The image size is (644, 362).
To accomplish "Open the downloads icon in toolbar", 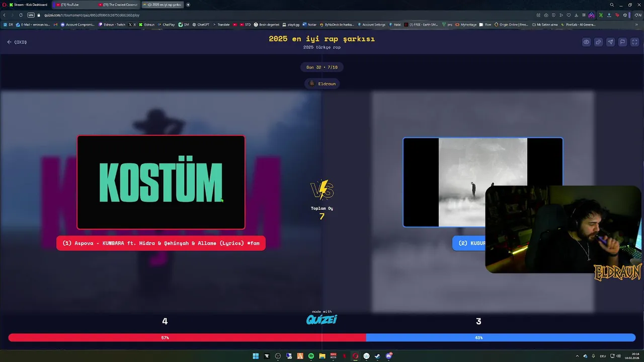I will tap(576, 15).
